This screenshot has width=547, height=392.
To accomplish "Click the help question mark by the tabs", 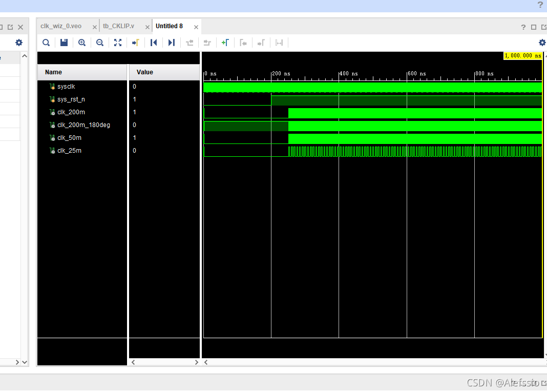I will click(523, 27).
